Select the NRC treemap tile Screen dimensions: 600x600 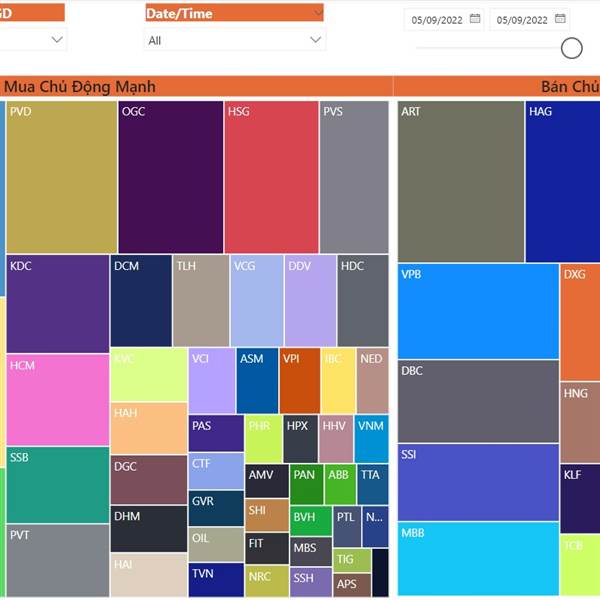[267, 581]
